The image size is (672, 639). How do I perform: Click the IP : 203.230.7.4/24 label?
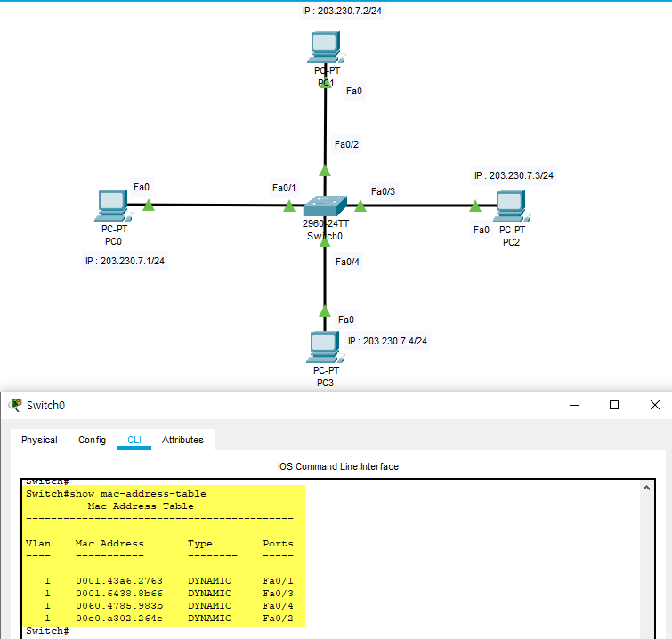387,341
